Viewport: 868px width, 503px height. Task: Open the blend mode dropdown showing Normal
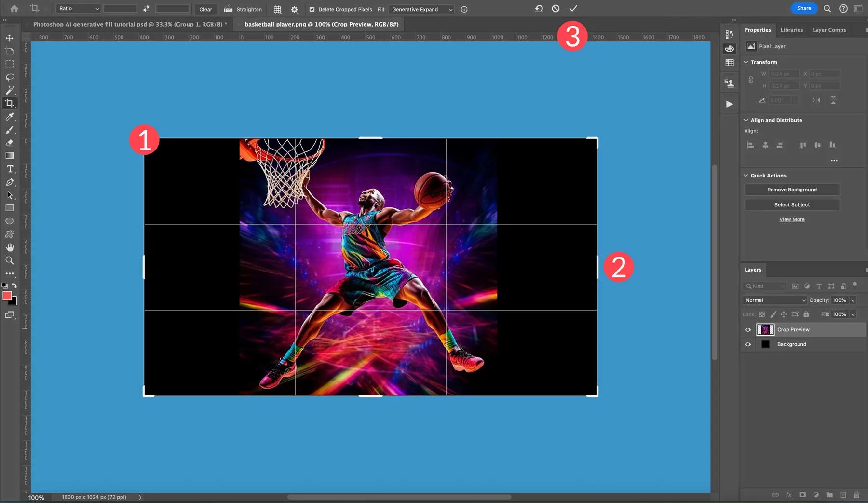tap(774, 300)
